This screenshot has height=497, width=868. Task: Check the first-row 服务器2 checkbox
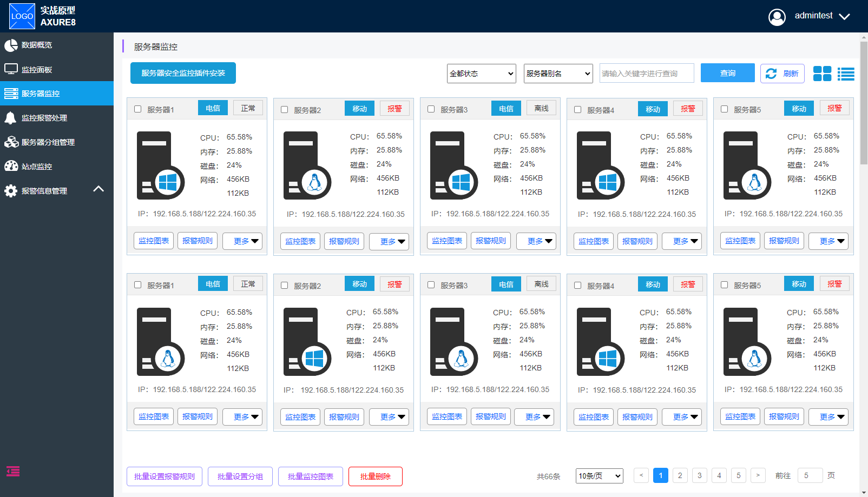click(x=285, y=110)
